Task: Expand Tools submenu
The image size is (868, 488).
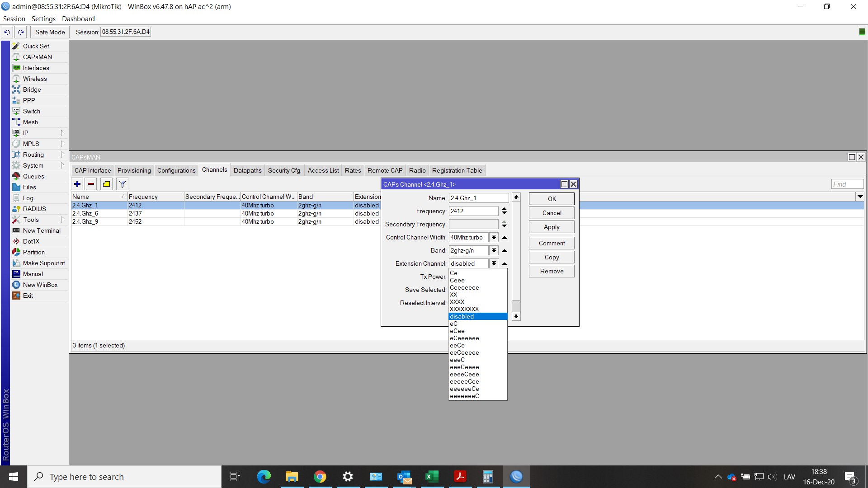Action: pyautogui.click(x=62, y=220)
